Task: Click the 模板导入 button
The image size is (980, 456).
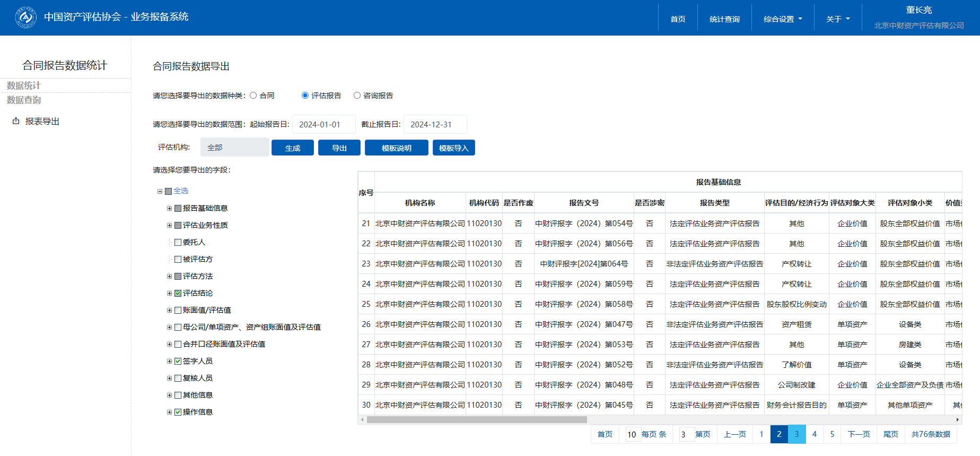Action: click(453, 148)
